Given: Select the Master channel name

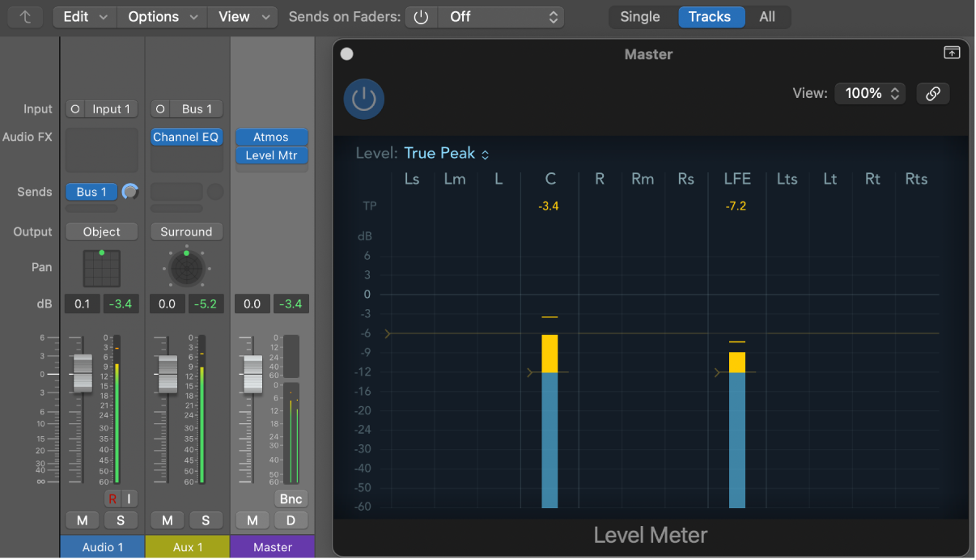Looking at the screenshot, I should click(x=273, y=547).
